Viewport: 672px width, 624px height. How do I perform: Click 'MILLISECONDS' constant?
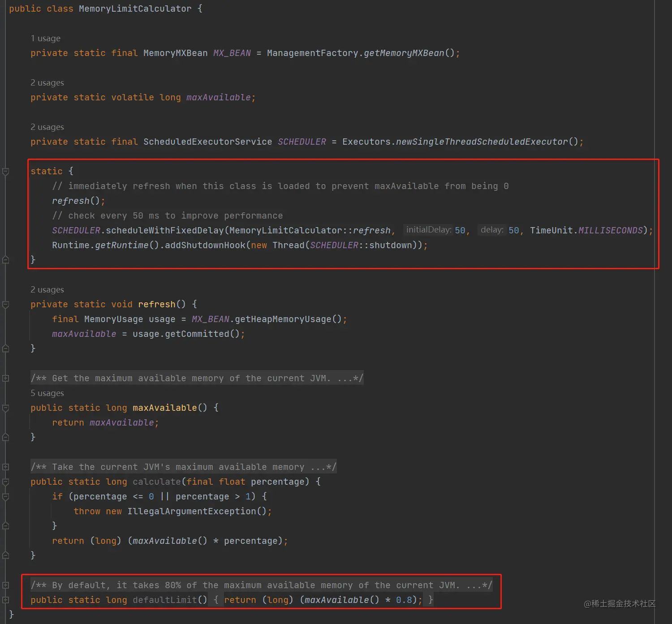pyautogui.click(x=611, y=231)
